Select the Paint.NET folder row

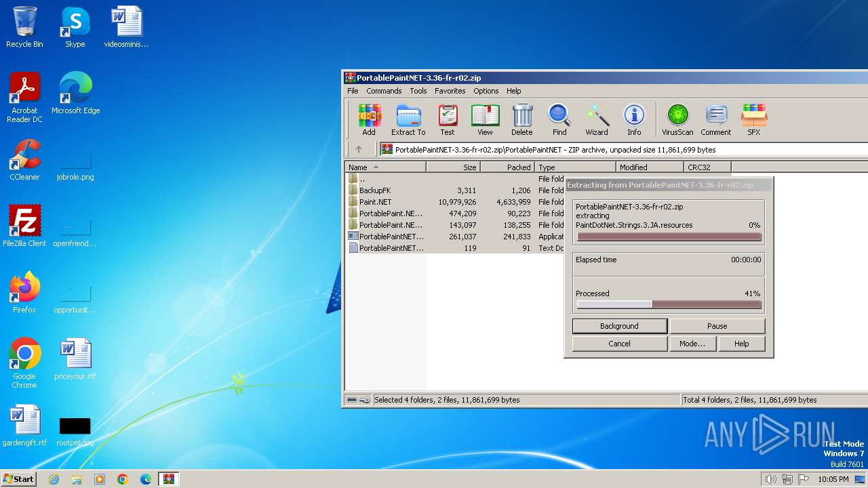tap(455, 202)
